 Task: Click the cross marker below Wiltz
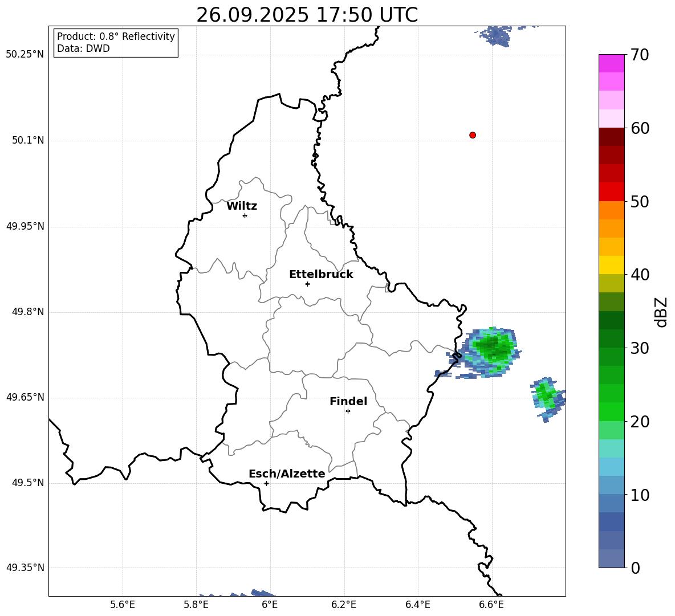(245, 215)
